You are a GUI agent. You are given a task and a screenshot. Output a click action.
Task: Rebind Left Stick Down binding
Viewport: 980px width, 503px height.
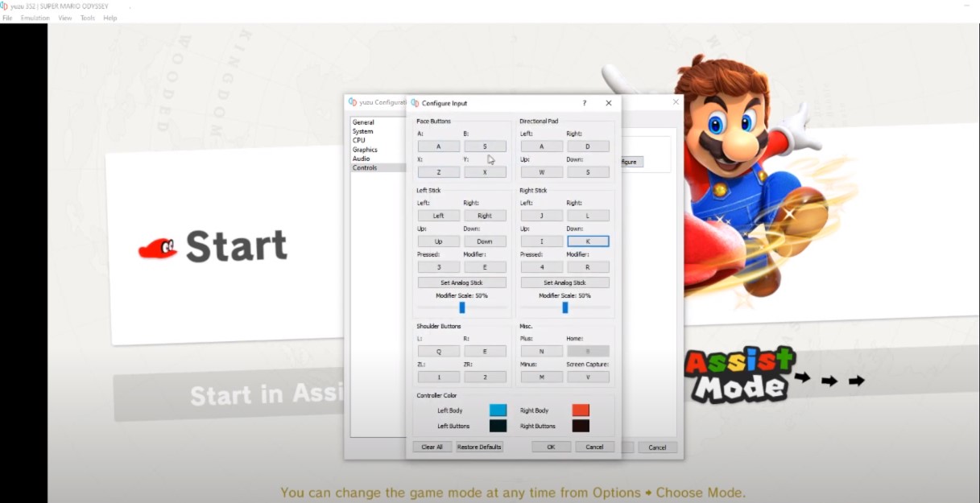485,241
